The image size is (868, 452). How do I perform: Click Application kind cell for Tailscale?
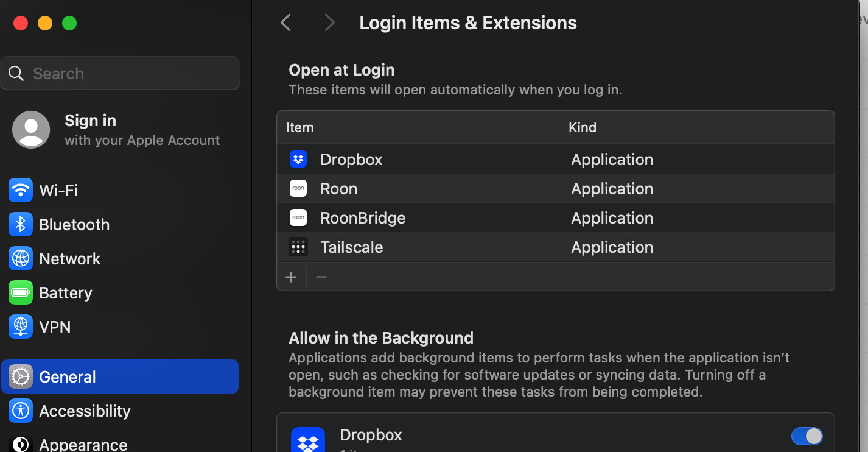click(612, 247)
